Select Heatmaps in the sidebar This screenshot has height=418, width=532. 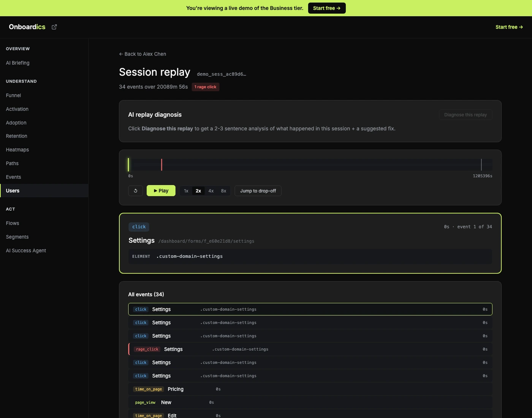coord(17,149)
